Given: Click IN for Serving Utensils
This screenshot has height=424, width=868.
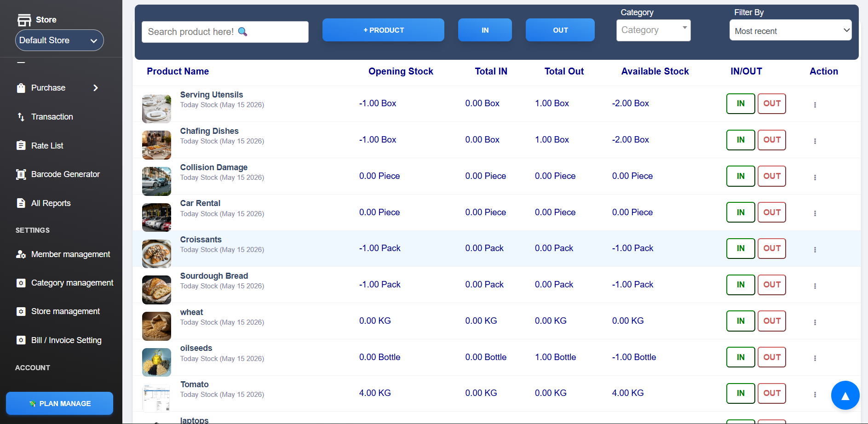Looking at the screenshot, I should click(741, 103).
